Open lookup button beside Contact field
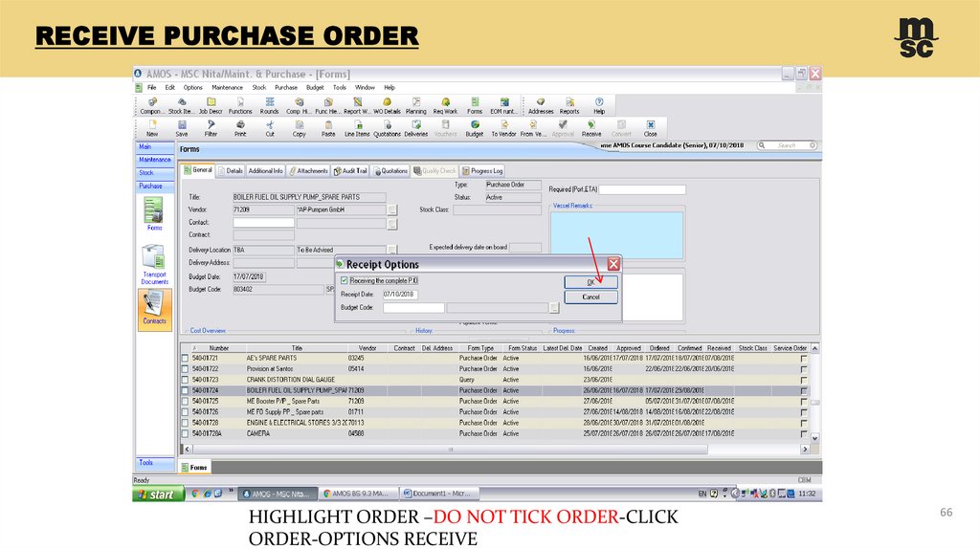The height and width of the screenshot is (549, 980). [391, 223]
